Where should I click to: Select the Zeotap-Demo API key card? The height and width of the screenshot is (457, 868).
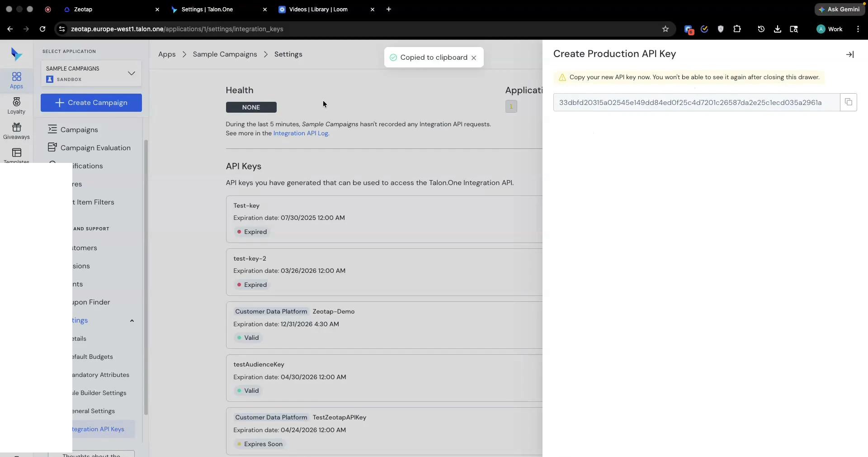point(384,325)
